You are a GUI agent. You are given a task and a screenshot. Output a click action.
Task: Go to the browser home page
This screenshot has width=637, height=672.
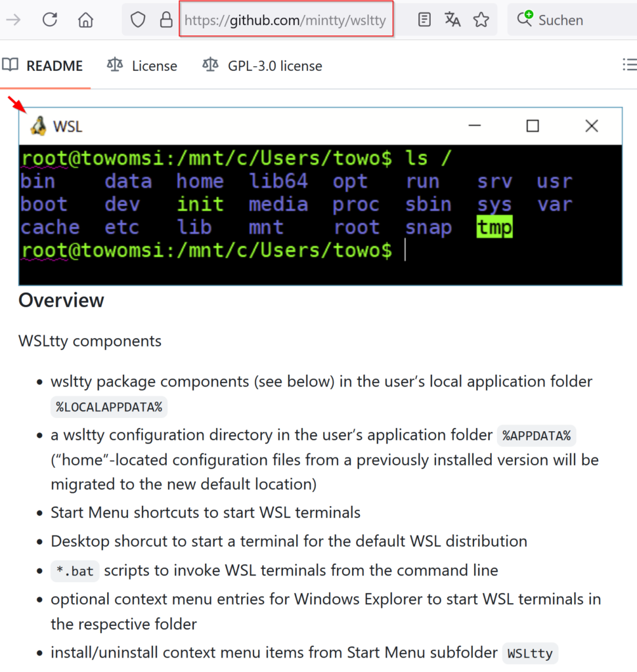click(x=85, y=19)
